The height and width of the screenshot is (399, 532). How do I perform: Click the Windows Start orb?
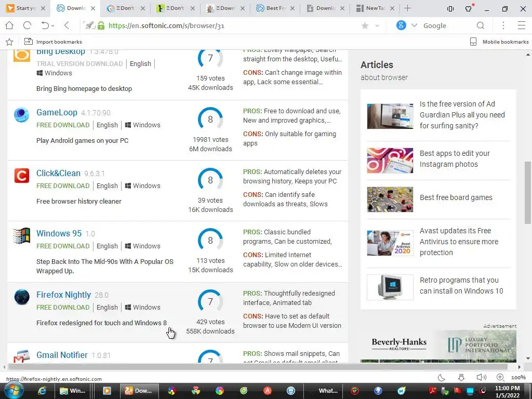click(x=14, y=391)
